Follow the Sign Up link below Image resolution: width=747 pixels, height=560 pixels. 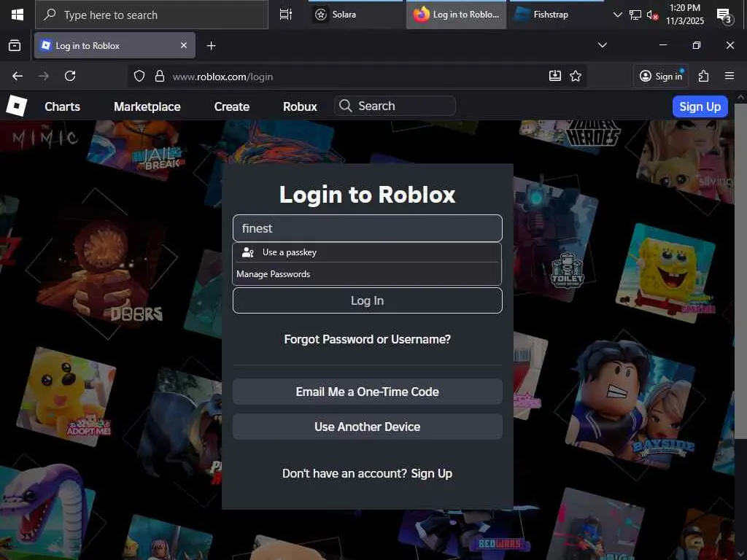(x=432, y=473)
